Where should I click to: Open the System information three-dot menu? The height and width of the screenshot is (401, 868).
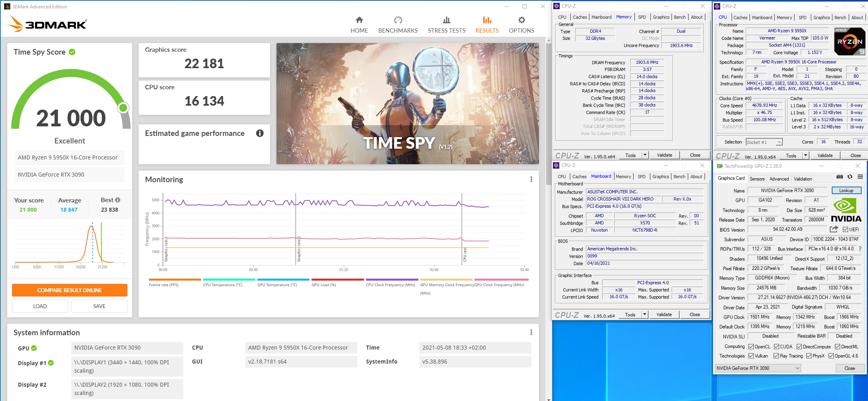(x=531, y=332)
